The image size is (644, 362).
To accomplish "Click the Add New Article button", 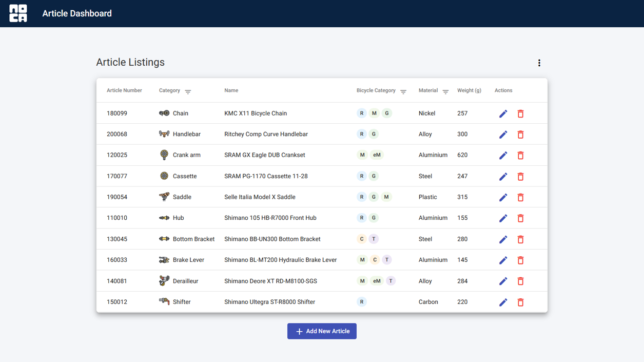I will pyautogui.click(x=322, y=331).
